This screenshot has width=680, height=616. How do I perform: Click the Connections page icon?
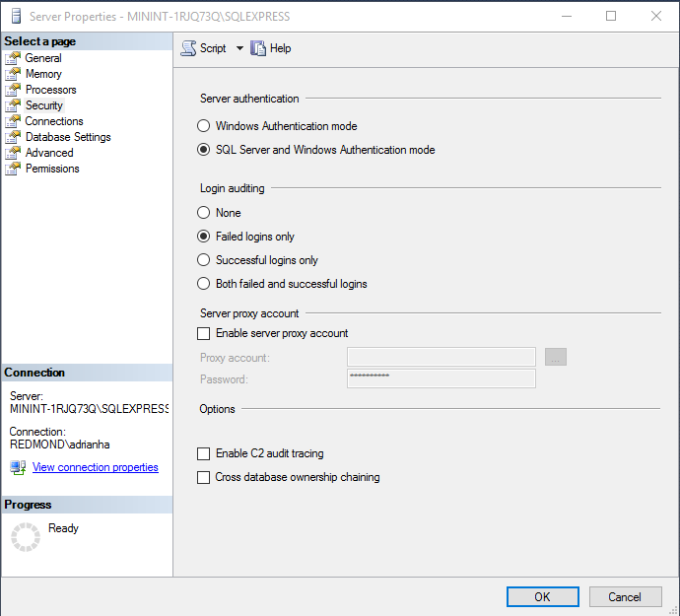click(x=13, y=121)
